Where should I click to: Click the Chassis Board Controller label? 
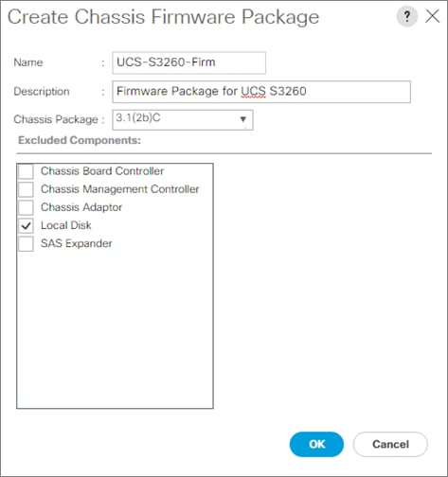(102, 171)
